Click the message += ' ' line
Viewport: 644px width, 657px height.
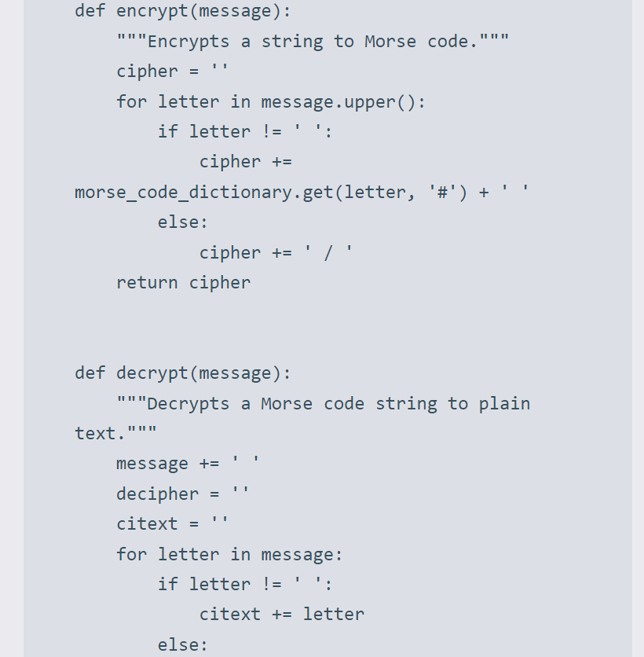(188, 464)
